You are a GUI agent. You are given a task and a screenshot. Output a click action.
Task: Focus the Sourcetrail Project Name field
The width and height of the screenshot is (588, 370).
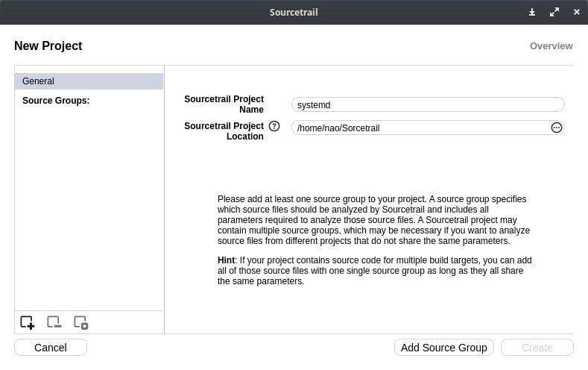click(x=427, y=105)
